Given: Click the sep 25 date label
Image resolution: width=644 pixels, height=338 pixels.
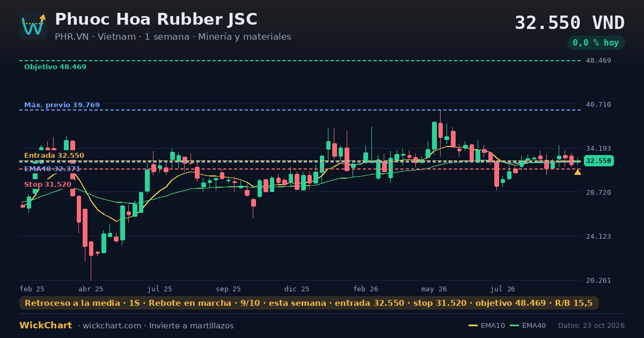Looking at the screenshot, I should click(x=229, y=289).
